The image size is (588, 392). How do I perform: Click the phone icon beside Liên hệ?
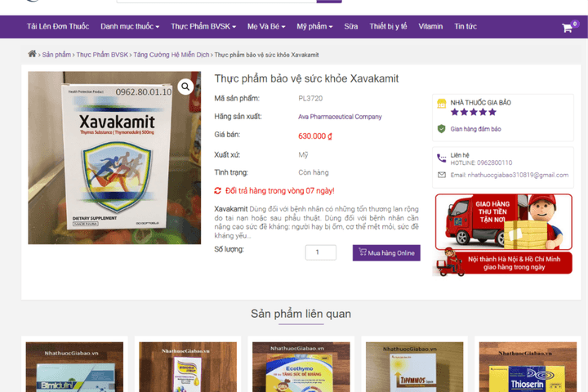pos(441,158)
